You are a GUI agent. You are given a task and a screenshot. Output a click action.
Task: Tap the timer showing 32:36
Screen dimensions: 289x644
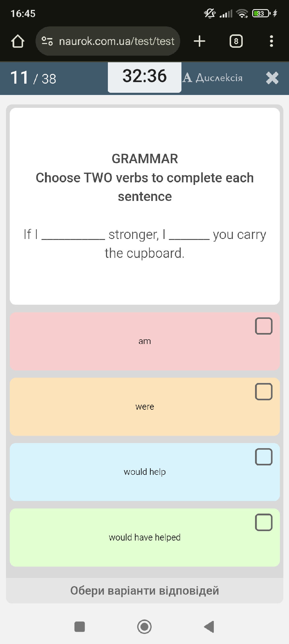144,76
